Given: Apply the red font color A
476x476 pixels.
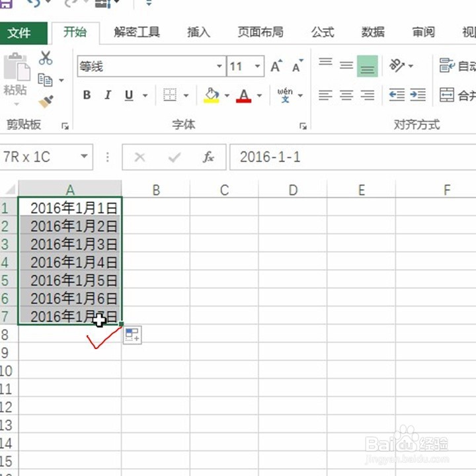Looking at the screenshot, I should click(244, 95).
